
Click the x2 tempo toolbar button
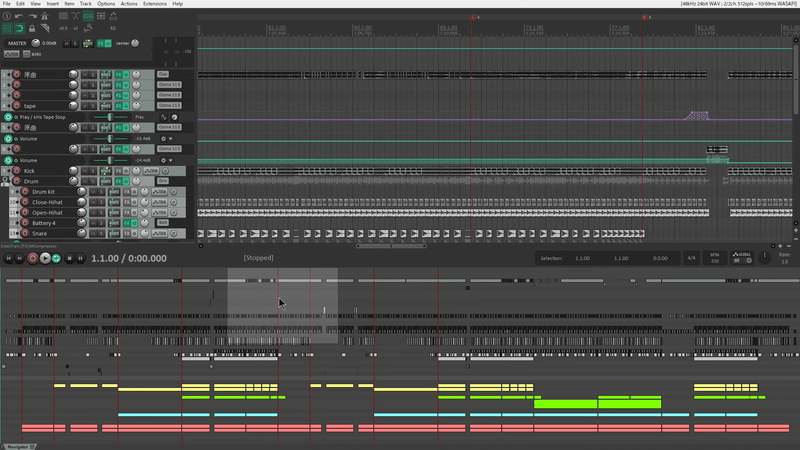[x=76, y=28]
